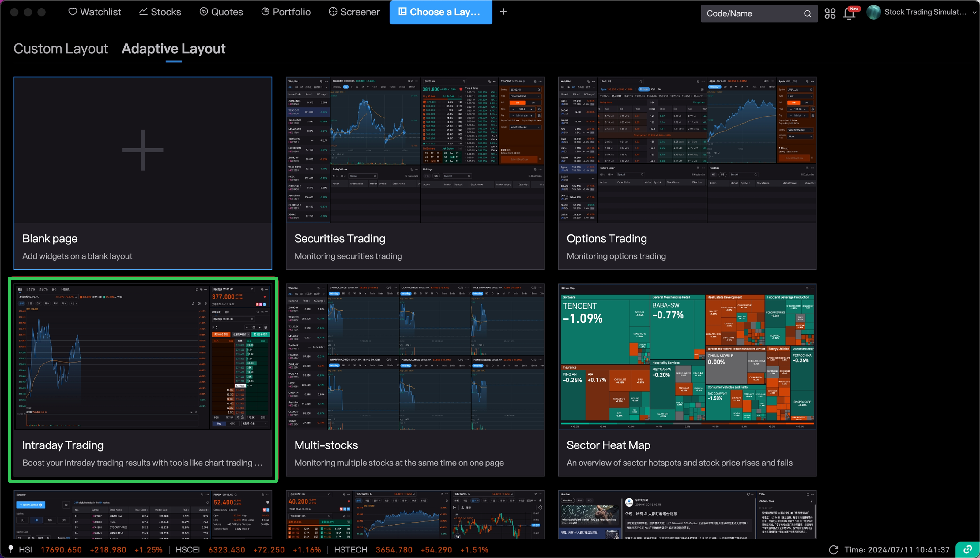Switch to Custom Layout tab

click(61, 49)
